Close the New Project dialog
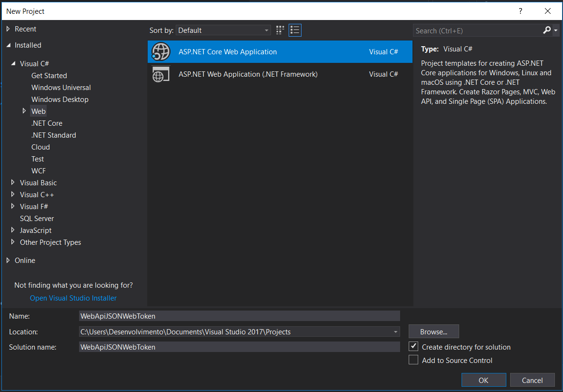 point(548,11)
